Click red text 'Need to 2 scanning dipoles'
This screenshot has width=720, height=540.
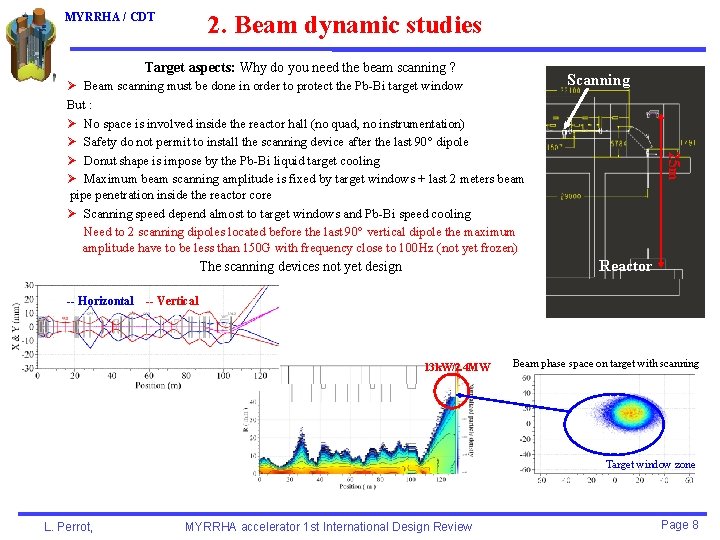(299, 232)
